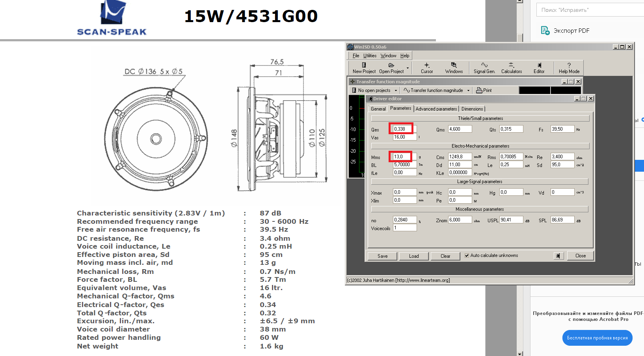Launch the Signal Gen. tool
The width and height of the screenshot is (644, 356).
(x=484, y=67)
